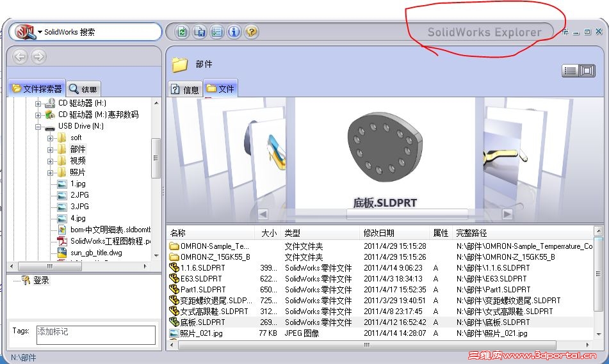Click the pin window icon near title

pyautogui.click(x=565, y=32)
